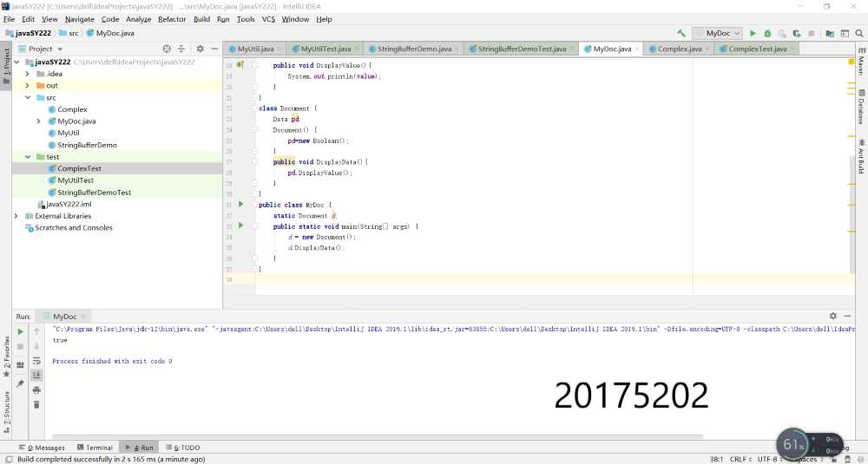Open the Terminal tool window

pyautogui.click(x=95, y=448)
